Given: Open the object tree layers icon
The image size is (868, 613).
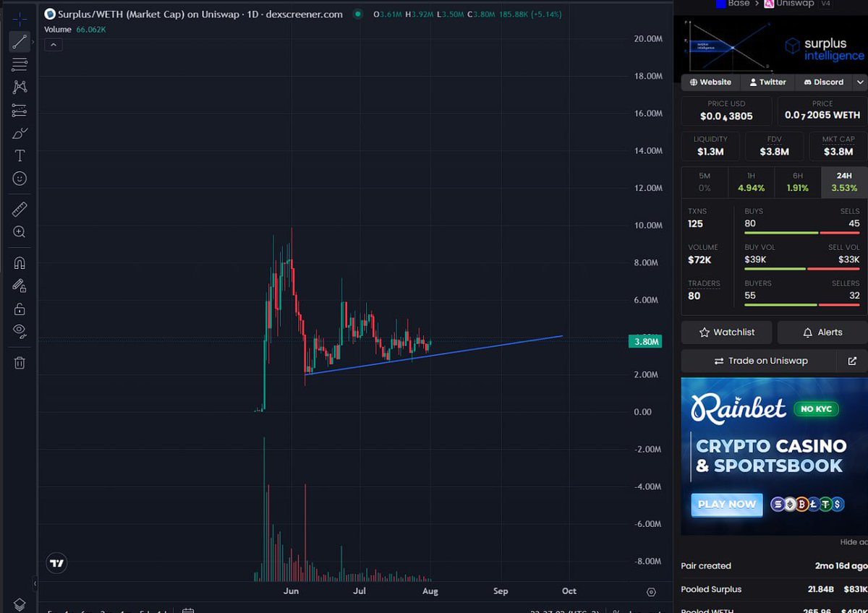Looking at the screenshot, I should click(x=20, y=604).
